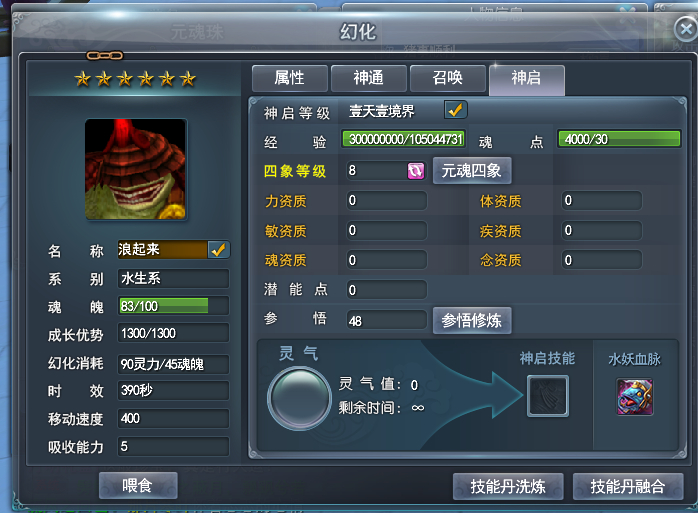Screen dimensions: 698x513
Task: Click the 参悟修炼 button
Action: pyautogui.click(x=472, y=320)
